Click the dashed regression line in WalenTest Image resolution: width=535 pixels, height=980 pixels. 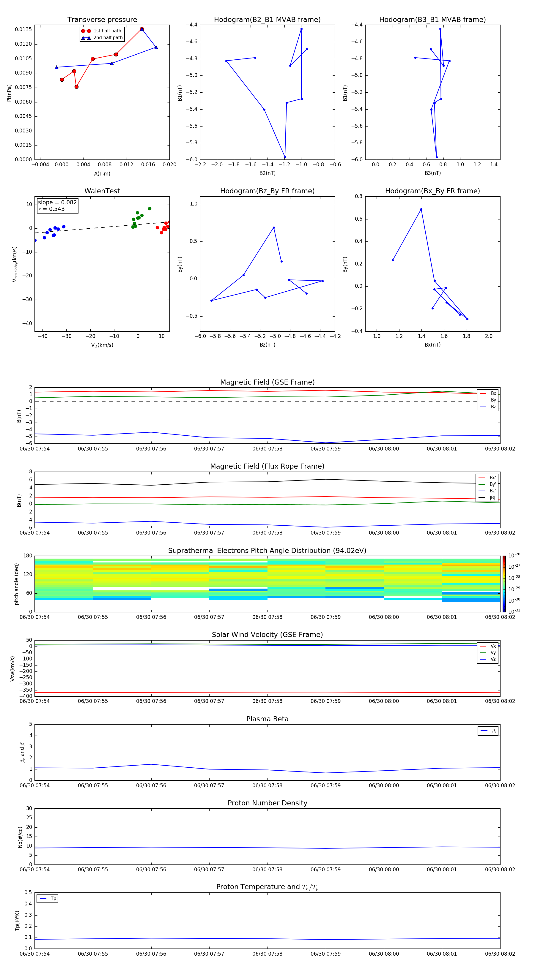pos(102,227)
